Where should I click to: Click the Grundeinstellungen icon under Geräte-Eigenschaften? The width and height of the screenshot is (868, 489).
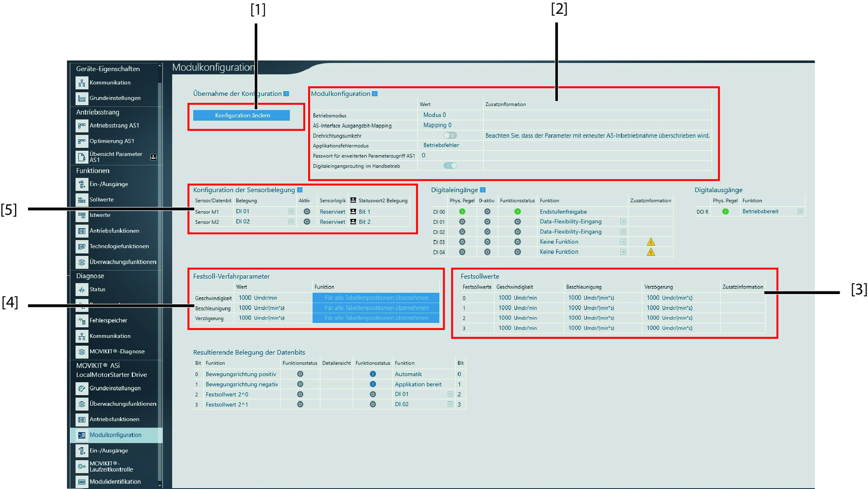82,98
